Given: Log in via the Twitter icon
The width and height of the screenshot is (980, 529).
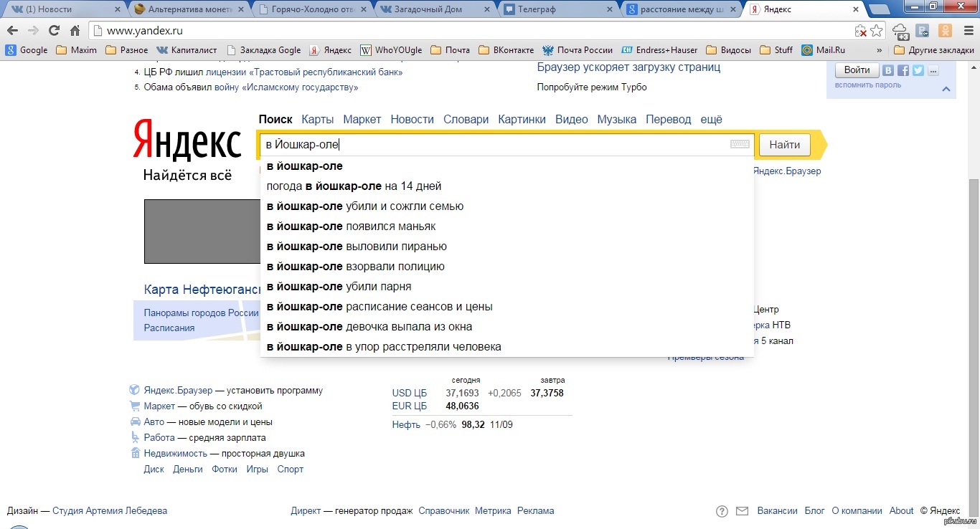Looking at the screenshot, I should 918,70.
